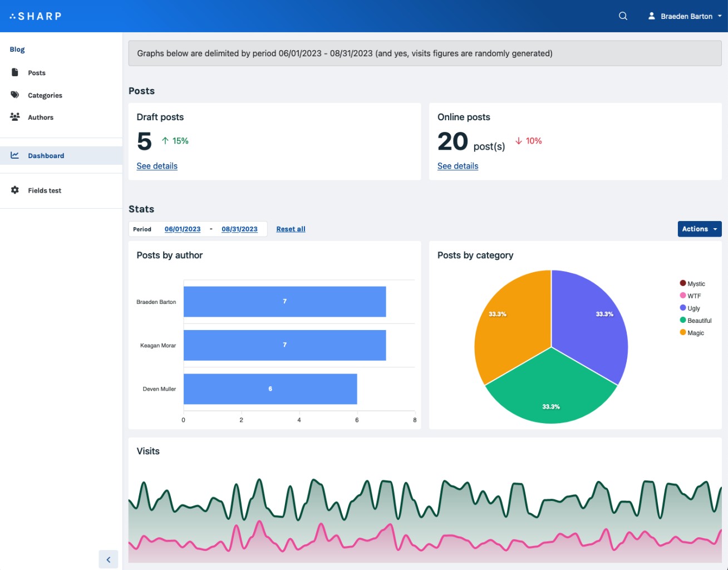Expand the Actions dropdown button

click(699, 229)
